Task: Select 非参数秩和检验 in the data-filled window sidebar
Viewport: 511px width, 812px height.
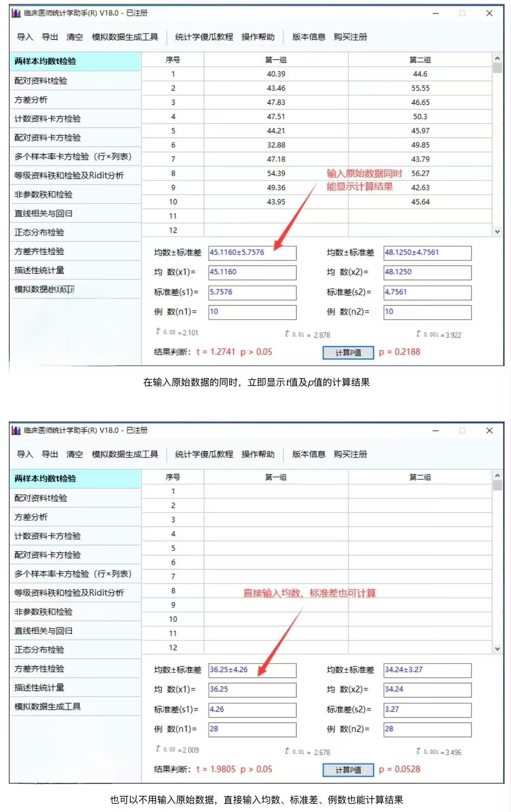Action: (75, 194)
